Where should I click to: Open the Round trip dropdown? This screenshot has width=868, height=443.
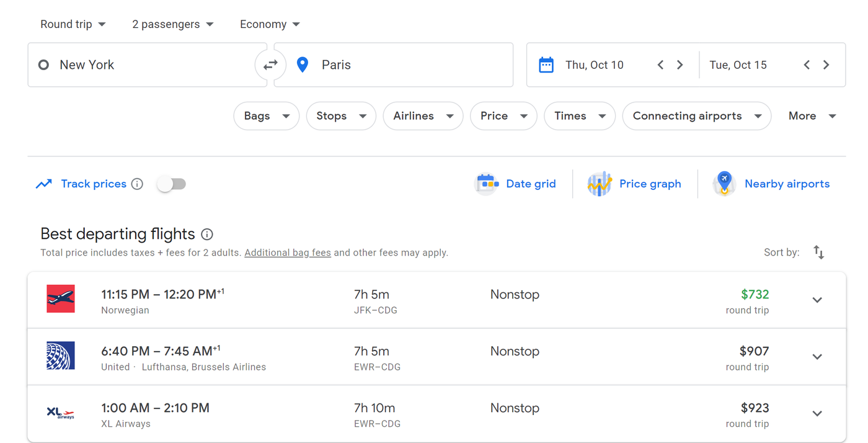tap(73, 24)
